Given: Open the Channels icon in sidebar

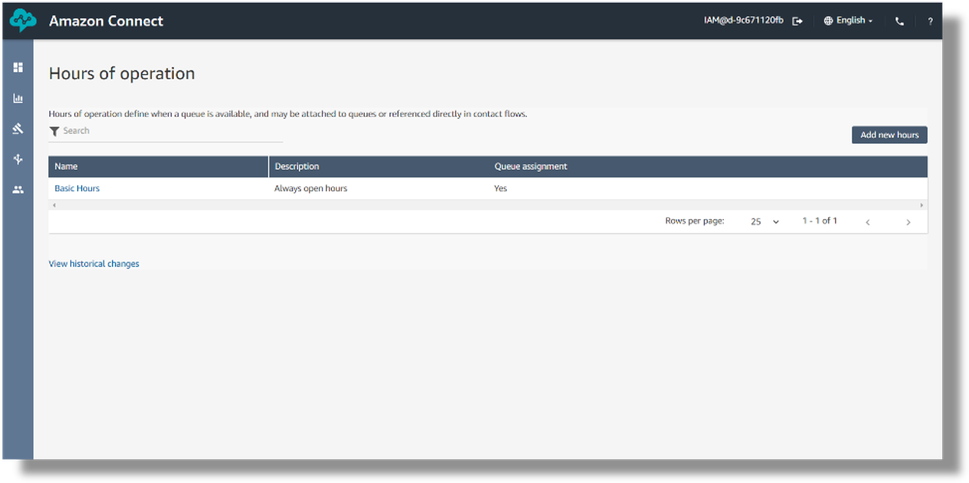Looking at the screenshot, I should pyautogui.click(x=17, y=159).
